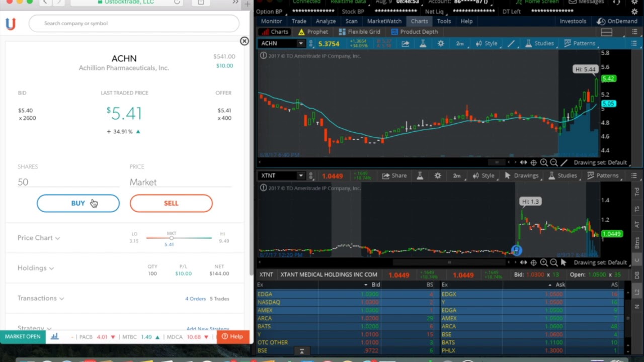Open the Trade tab

(x=299, y=21)
